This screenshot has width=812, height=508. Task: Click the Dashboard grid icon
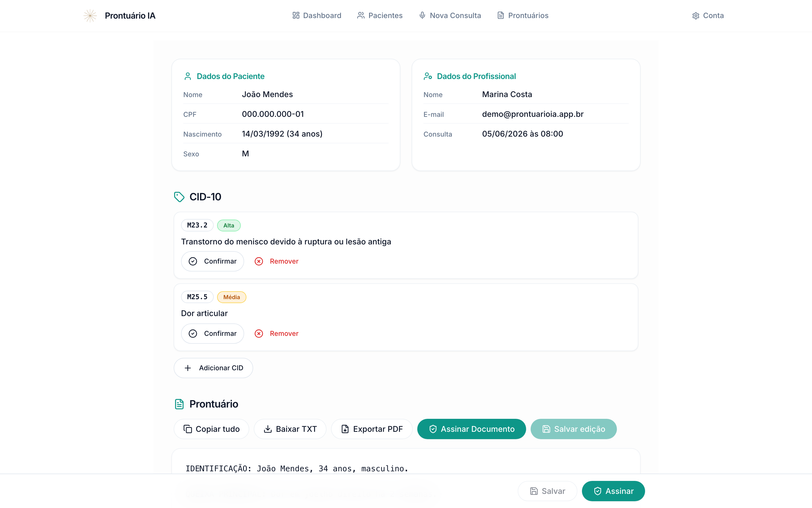coord(295,16)
